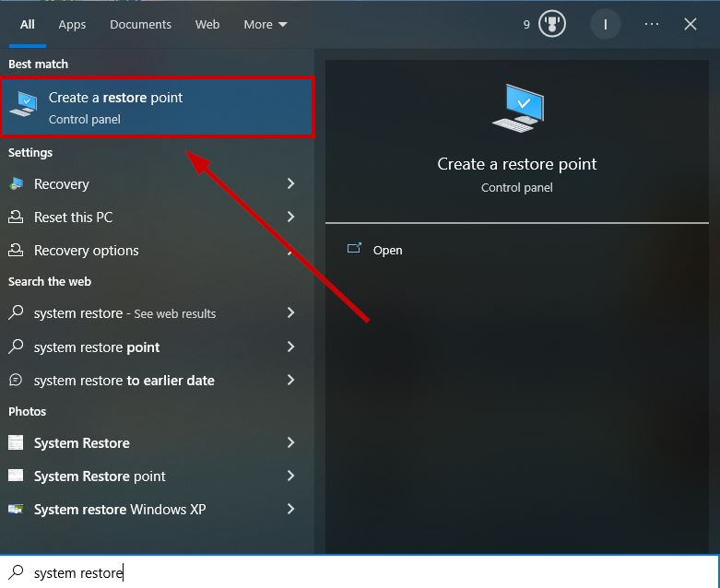Click the search box containing system restore
The image size is (720, 588).
[360, 572]
